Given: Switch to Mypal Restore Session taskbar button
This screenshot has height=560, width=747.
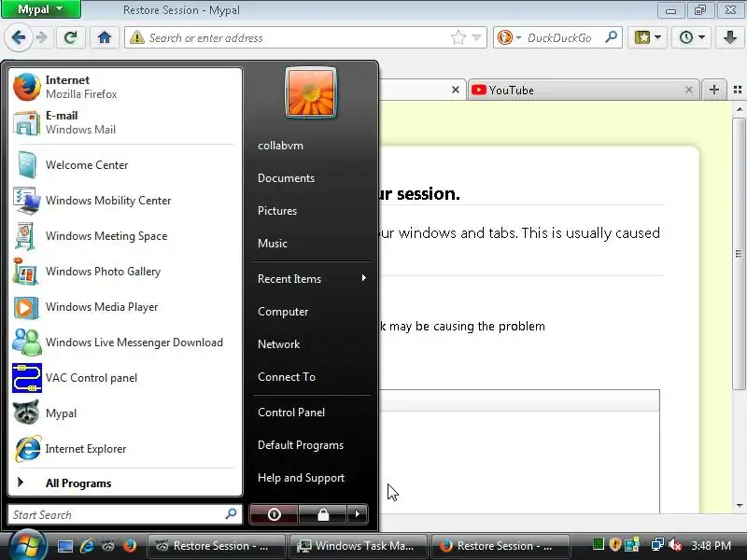Looking at the screenshot, I should 217,546.
